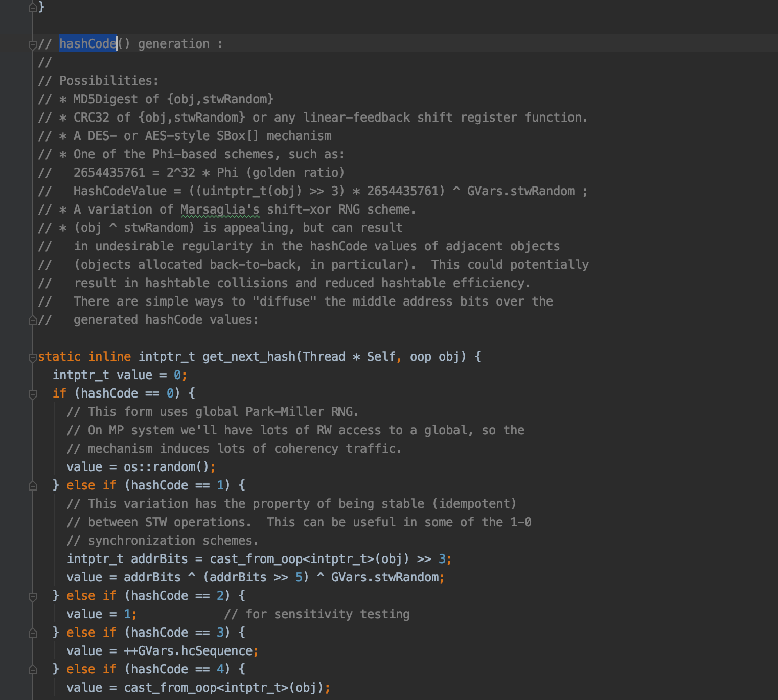Collapse the 'if (hashCode == 0)' block
The height and width of the screenshot is (700, 778).
[x=33, y=394]
